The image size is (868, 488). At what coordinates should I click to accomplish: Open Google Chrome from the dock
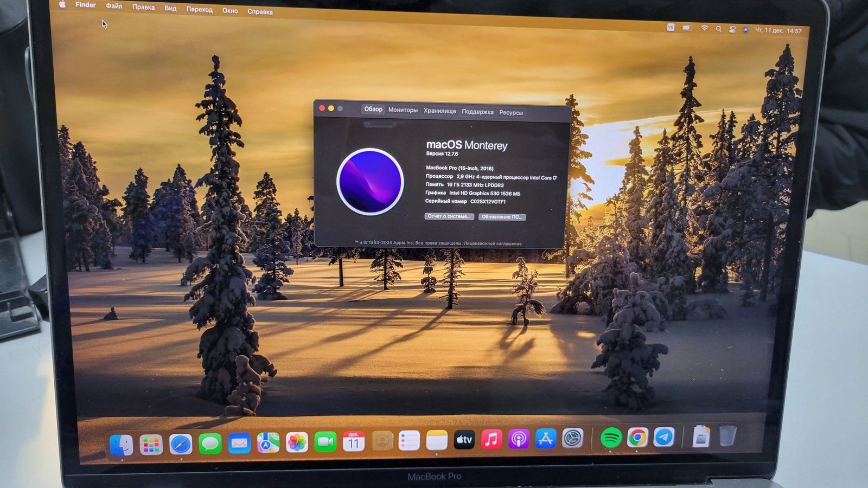pos(637,437)
